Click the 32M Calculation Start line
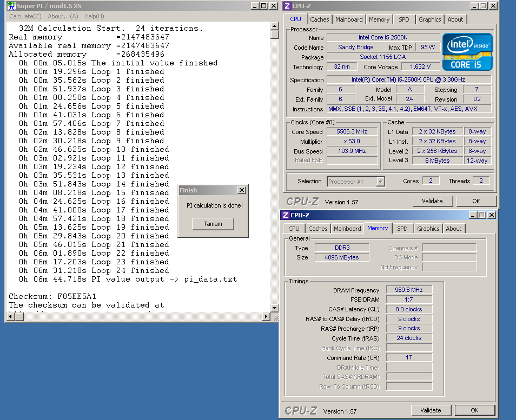Image resolution: width=516 pixels, height=420 pixels. click(x=110, y=28)
